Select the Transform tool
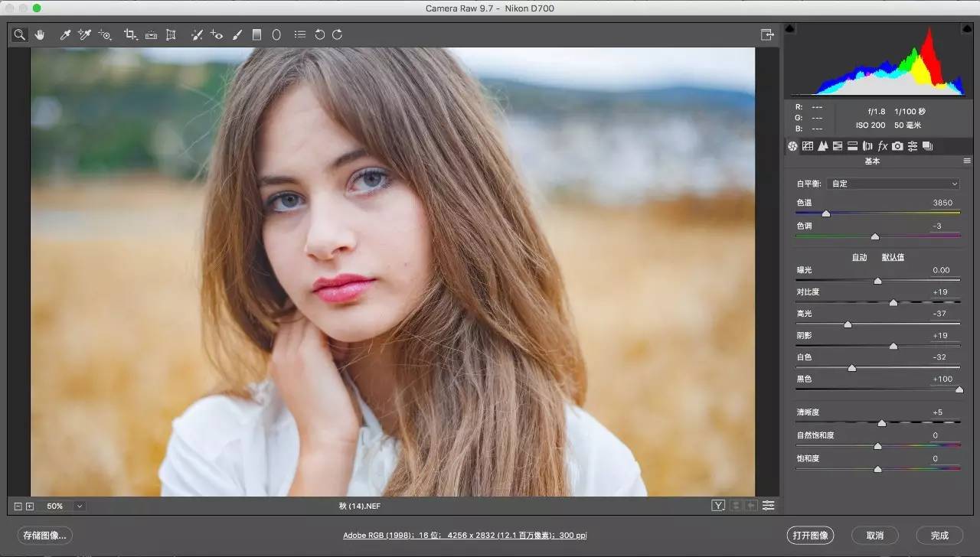The image size is (980, 557). 171,34
